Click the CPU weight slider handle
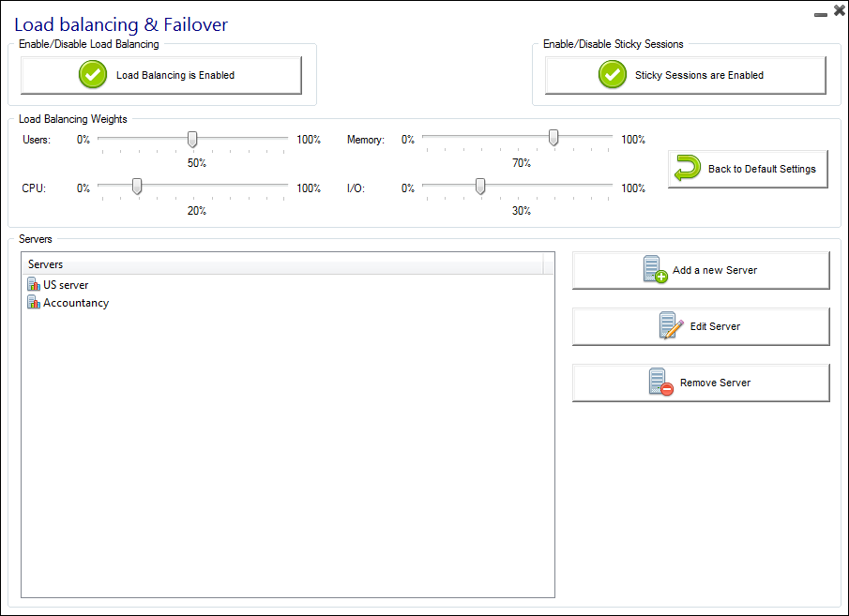This screenshot has height=616, width=849. click(x=137, y=188)
